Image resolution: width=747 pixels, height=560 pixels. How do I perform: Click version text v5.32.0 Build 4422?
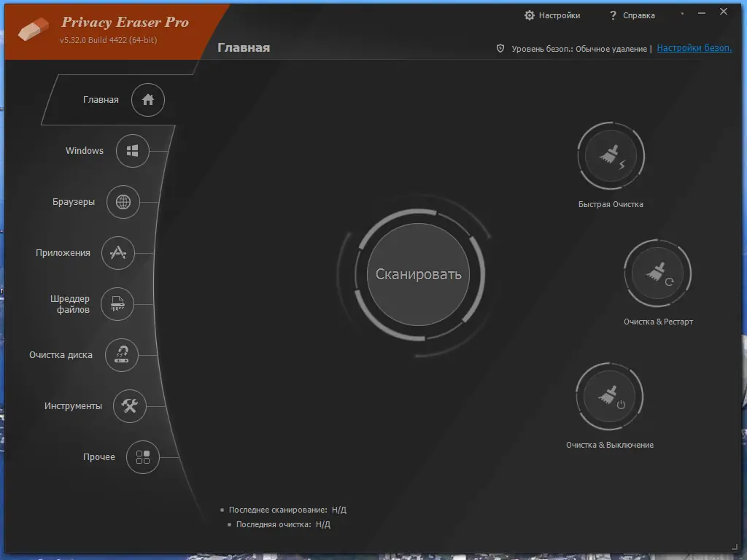[108, 40]
